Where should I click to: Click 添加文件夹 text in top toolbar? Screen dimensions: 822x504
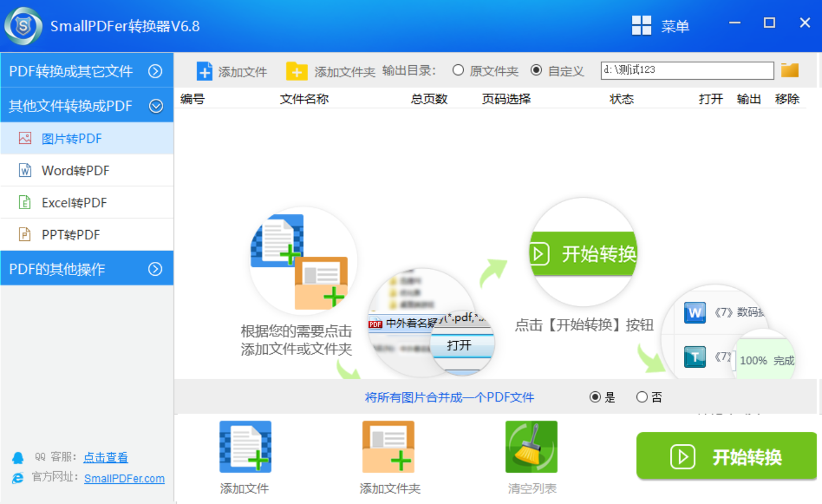coord(345,72)
